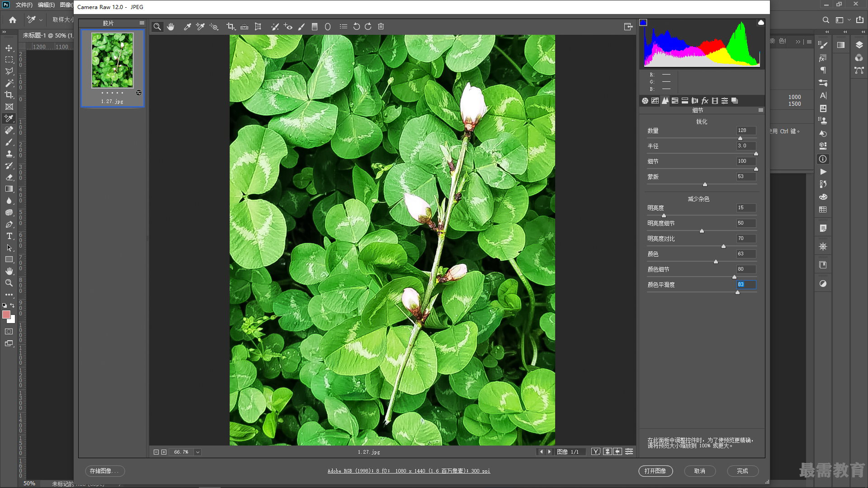Open the Lens Corrections panel tab
Image resolution: width=868 pixels, height=488 pixels.
click(x=695, y=101)
